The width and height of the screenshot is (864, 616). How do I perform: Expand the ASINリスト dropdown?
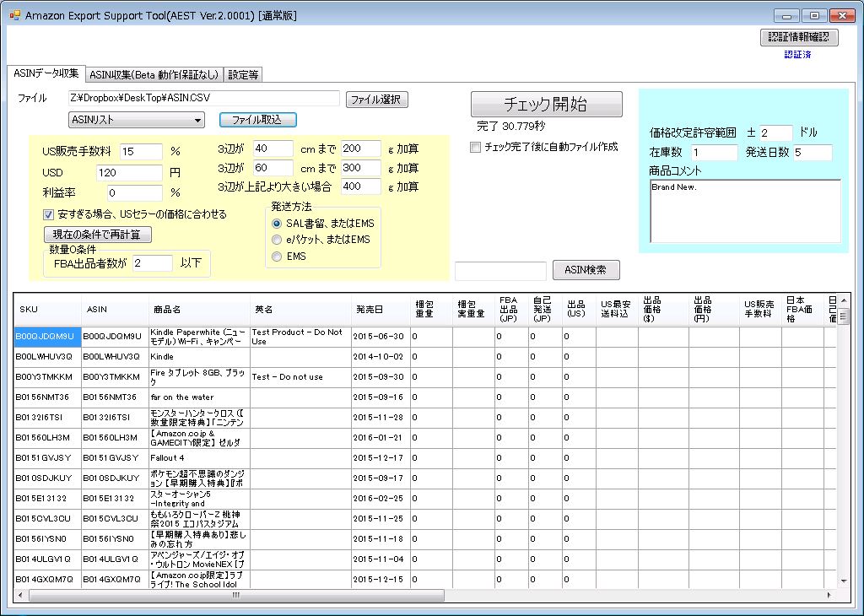(137, 120)
